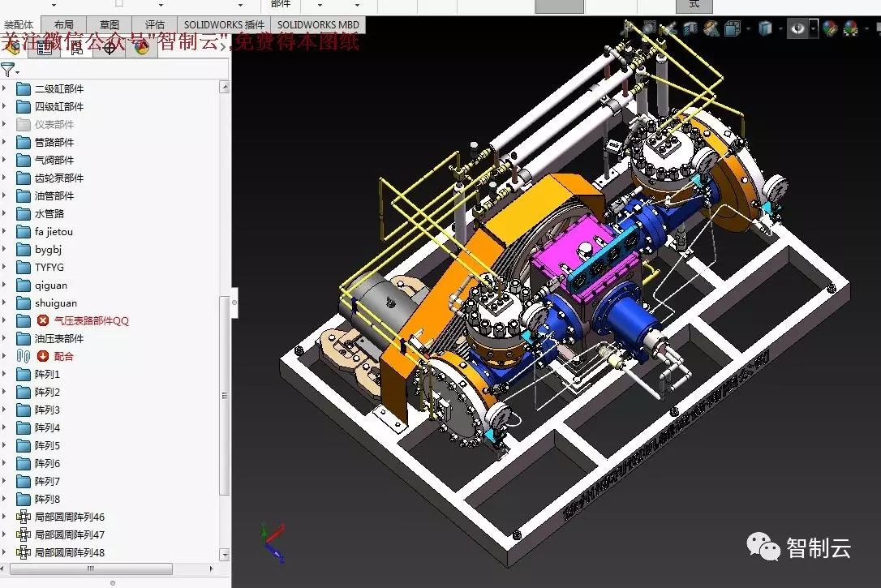Image resolution: width=881 pixels, height=588 pixels.
Task: Click the 四级缸部件 folder icon
Action: pos(24,106)
